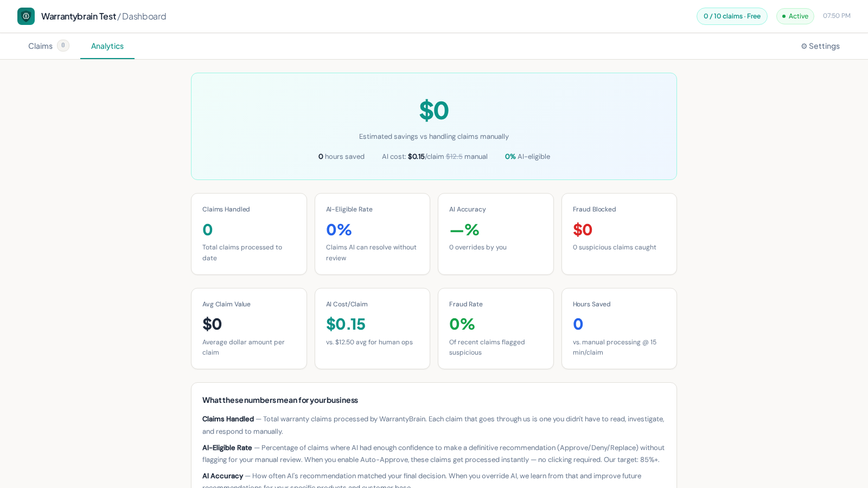Open the Claims Handled metric card
This screenshot has width=868, height=488.
[249, 234]
